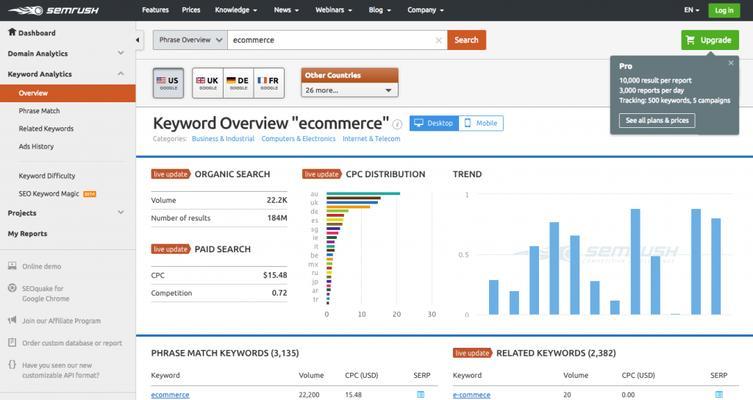Open the Knowledge menu
Viewport: 753px width, 400px height.
point(236,10)
